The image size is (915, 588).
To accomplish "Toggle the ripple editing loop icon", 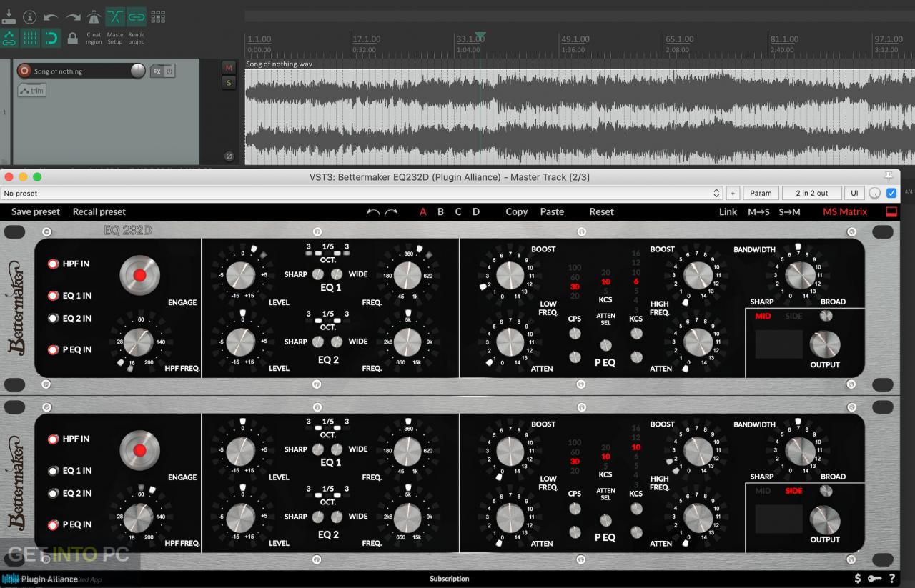I will tap(51, 38).
